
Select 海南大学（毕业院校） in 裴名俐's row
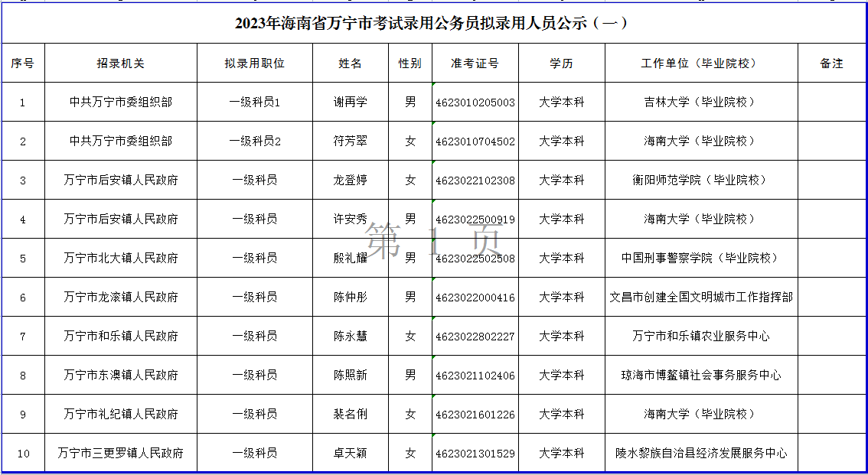(701, 414)
